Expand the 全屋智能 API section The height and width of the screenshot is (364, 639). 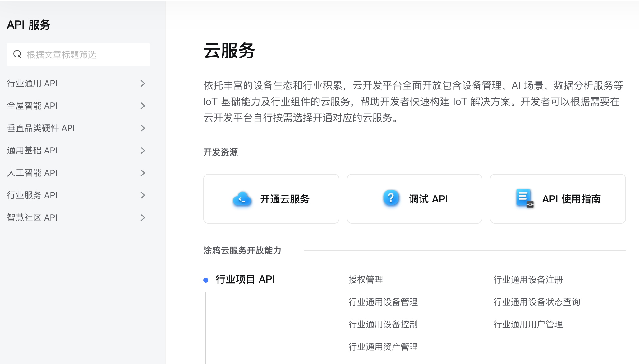(x=143, y=106)
